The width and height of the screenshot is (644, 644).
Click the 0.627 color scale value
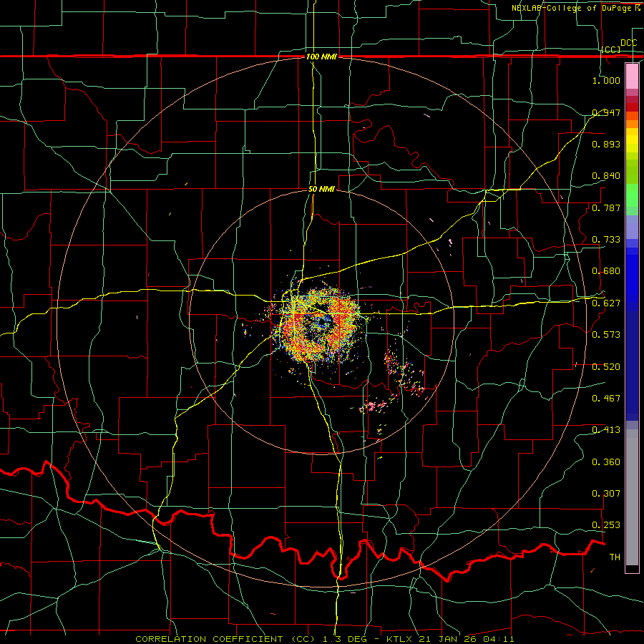pos(606,303)
